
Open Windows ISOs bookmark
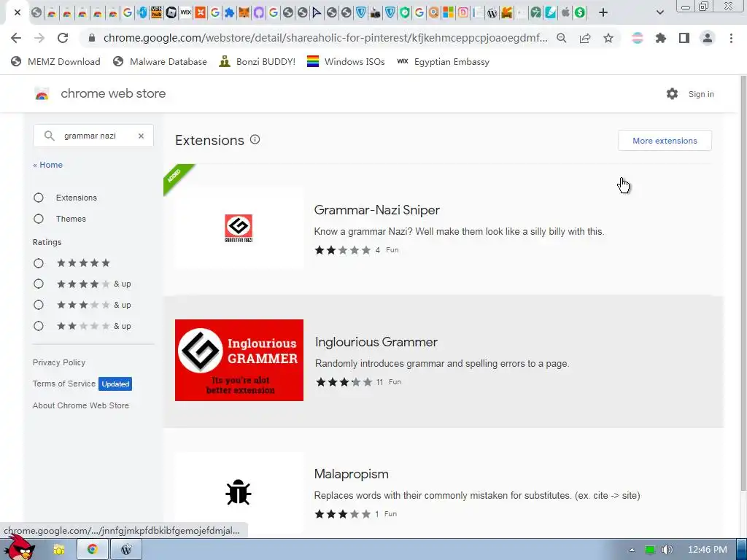click(x=346, y=61)
